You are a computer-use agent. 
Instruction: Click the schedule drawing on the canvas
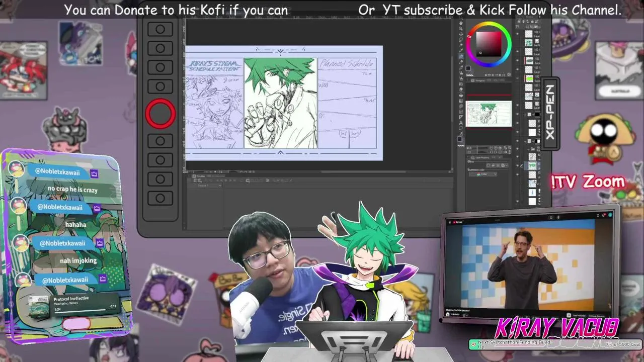[x=284, y=103]
